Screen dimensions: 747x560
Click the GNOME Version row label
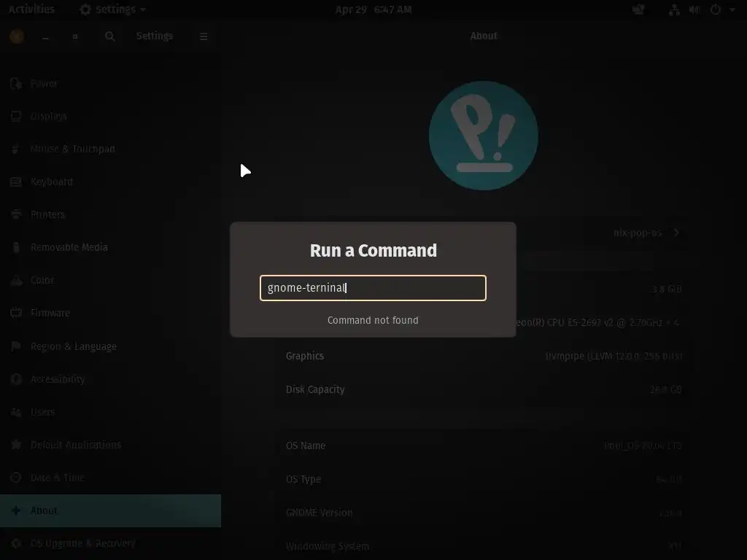[x=319, y=513]
